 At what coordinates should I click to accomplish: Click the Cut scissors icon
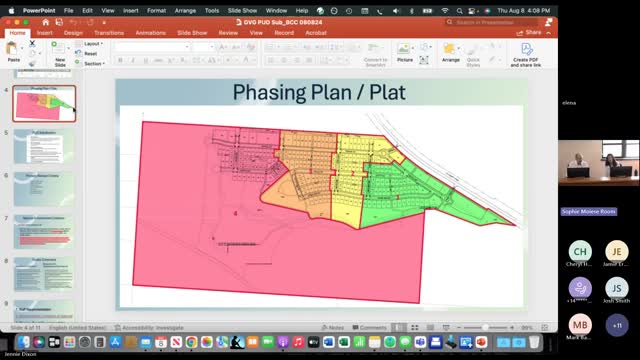32,43
